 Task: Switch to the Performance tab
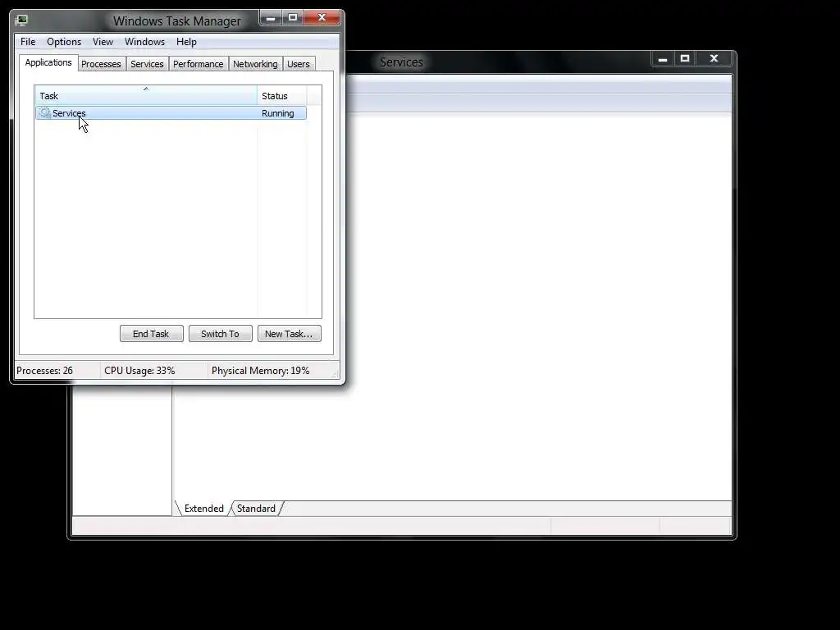(199, 64)
